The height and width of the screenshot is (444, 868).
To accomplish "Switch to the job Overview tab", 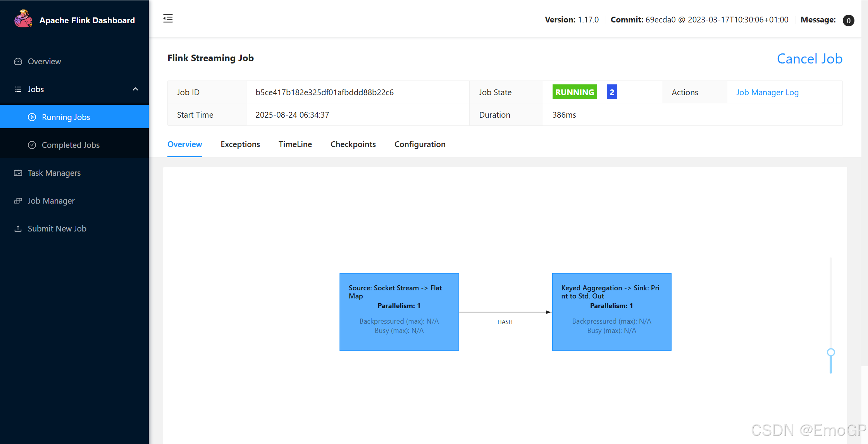I will coord(184,144).
